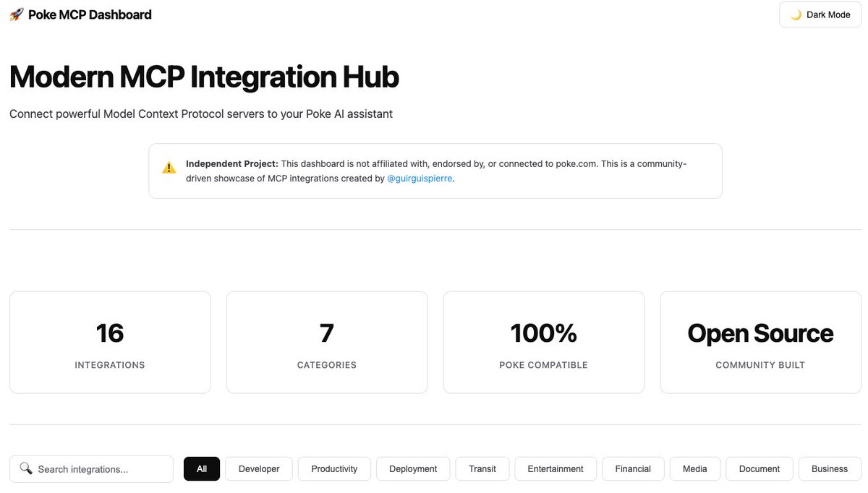Filter integrations by Developer
The image size is (868, 493).
259,469
